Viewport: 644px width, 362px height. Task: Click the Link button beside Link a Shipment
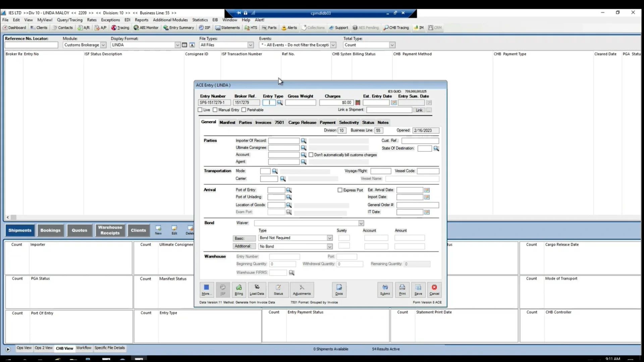[419, 110]
